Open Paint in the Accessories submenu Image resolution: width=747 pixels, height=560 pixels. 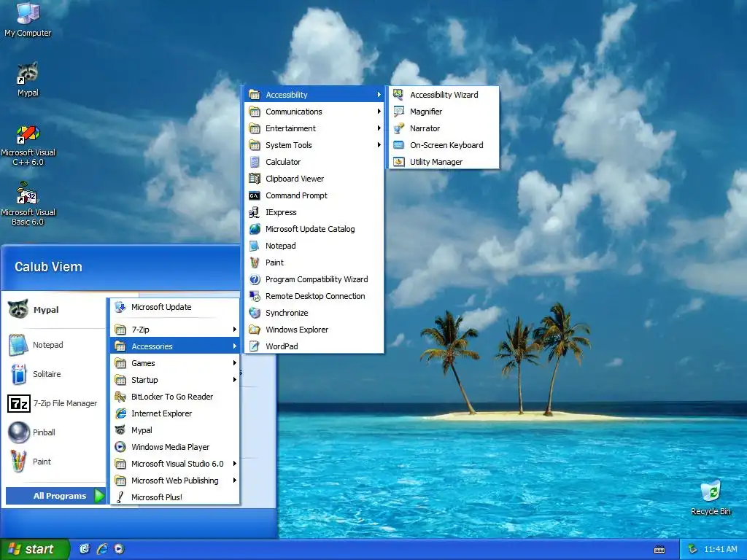[x=314, y=262]
